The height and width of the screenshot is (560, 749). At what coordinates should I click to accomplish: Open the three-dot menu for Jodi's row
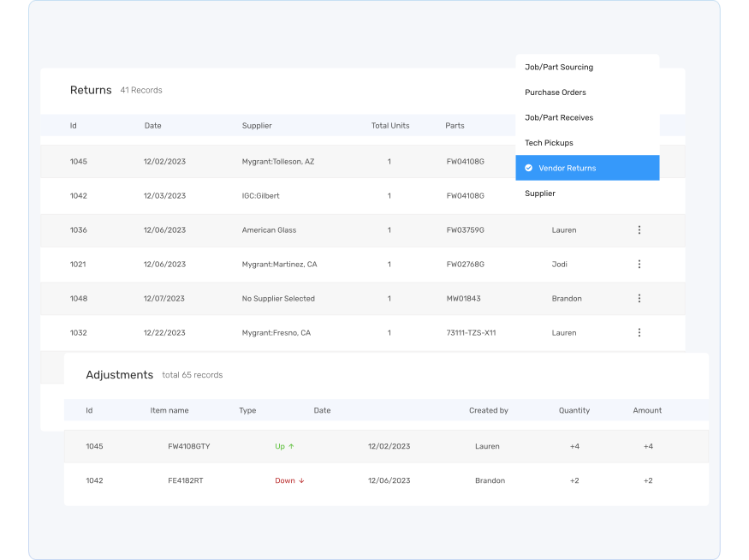point(639,265)
